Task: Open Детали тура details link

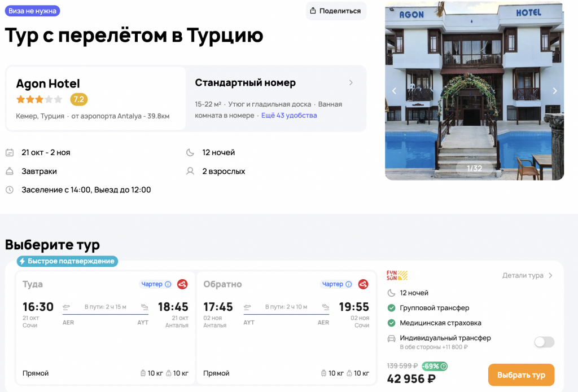Action: (x=527, y=276)
